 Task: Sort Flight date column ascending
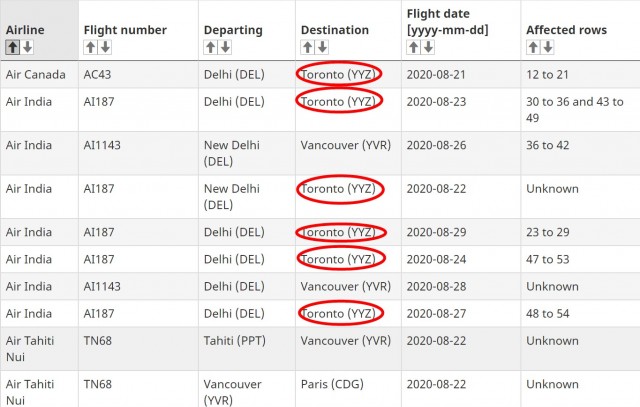(413, 47)
